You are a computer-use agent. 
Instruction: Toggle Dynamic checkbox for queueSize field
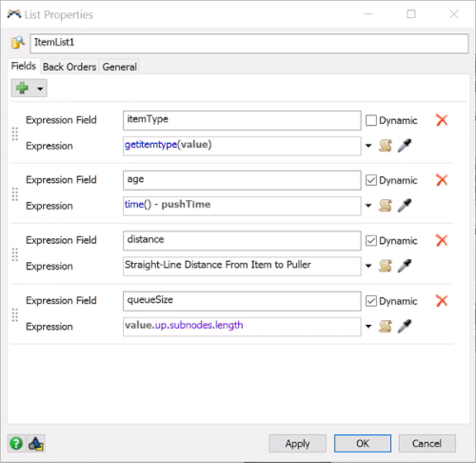[x=371, y=301]
